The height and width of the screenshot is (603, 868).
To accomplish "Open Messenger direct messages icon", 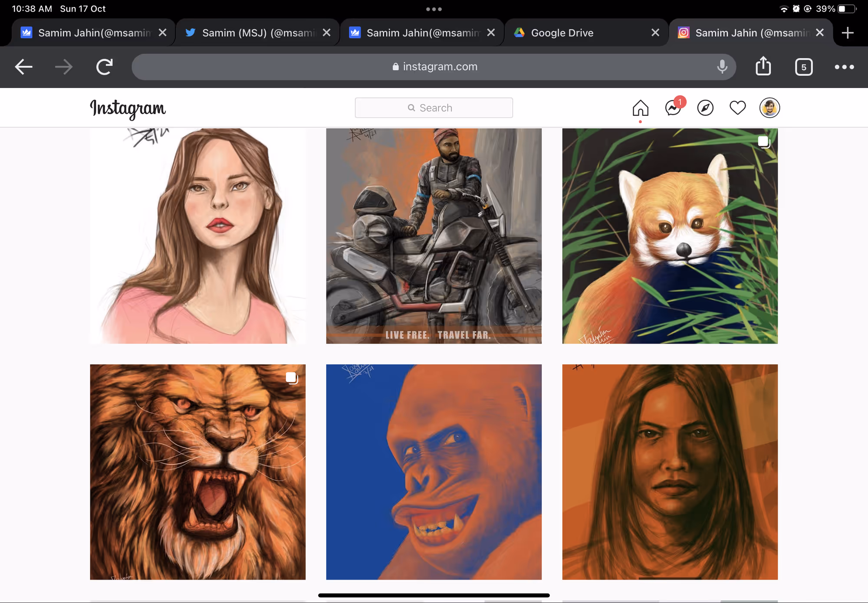I will coord(673,108).
